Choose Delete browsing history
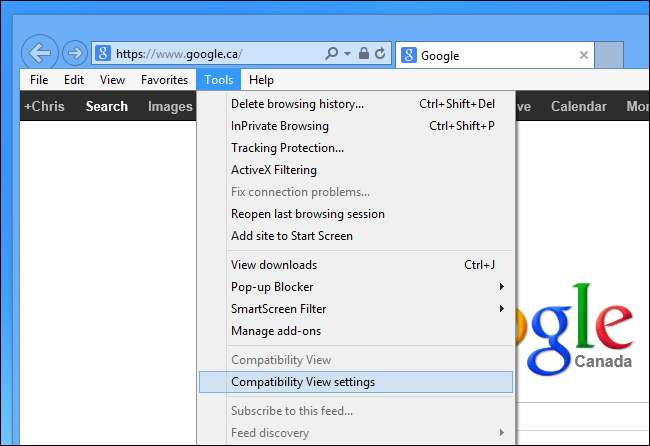Viewport: 650px width, 446px height. click(x=356, y=104)
